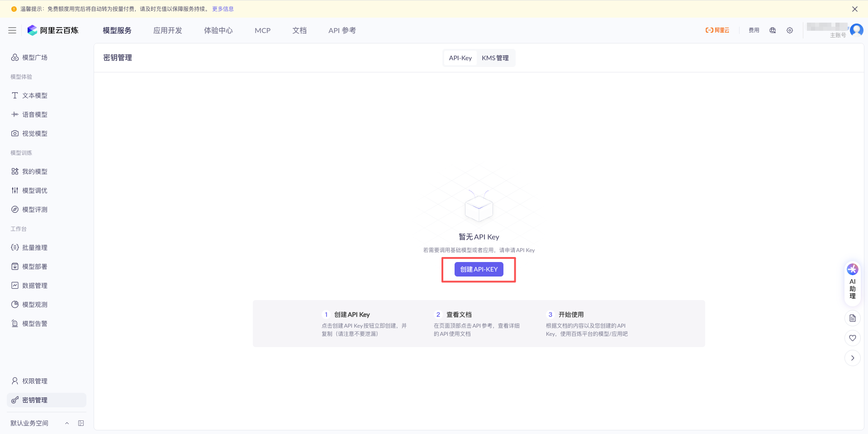868x434 pixels.
Task: Collapse the right-edge floating panel chevron
Action: point(852,358)
